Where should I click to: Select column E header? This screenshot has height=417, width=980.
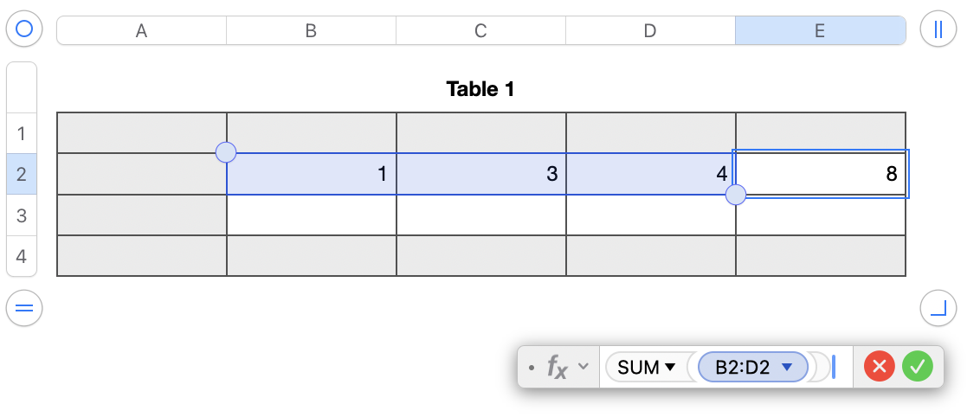click(820, 31)
